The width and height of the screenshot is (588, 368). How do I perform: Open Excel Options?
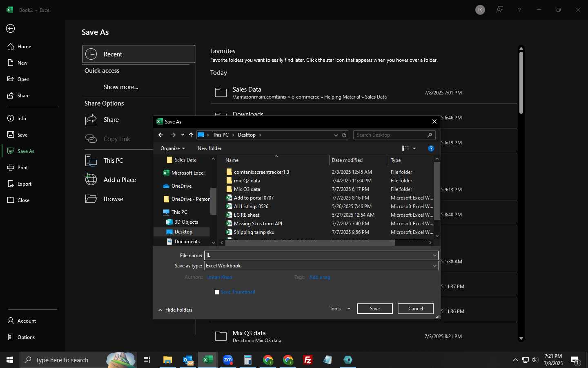[x=21, y=337]
